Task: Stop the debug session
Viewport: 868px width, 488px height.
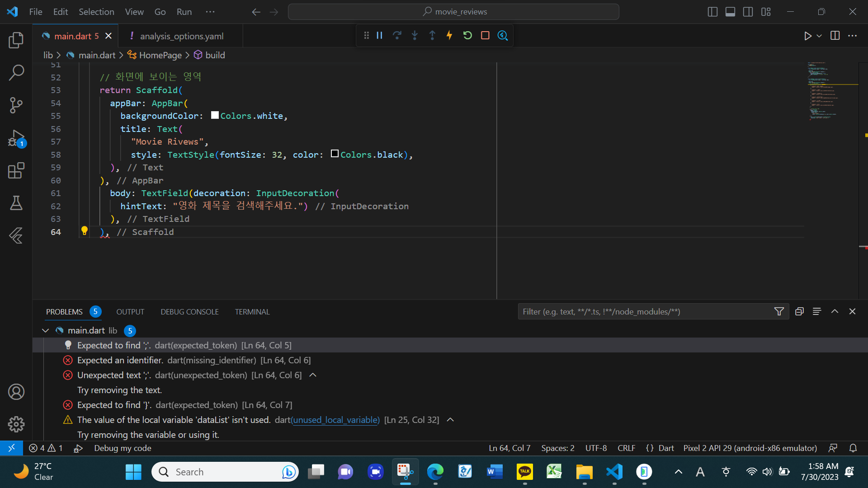Action: tap(485, 35)
